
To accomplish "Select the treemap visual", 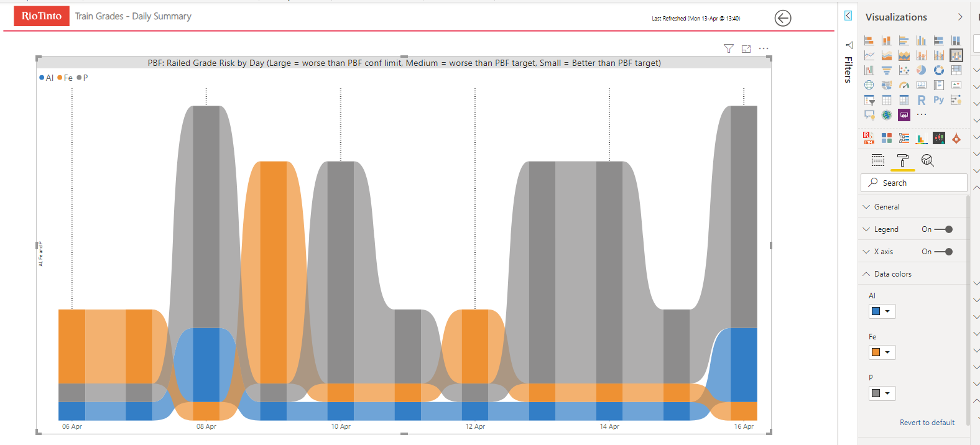I will (956, 70).
